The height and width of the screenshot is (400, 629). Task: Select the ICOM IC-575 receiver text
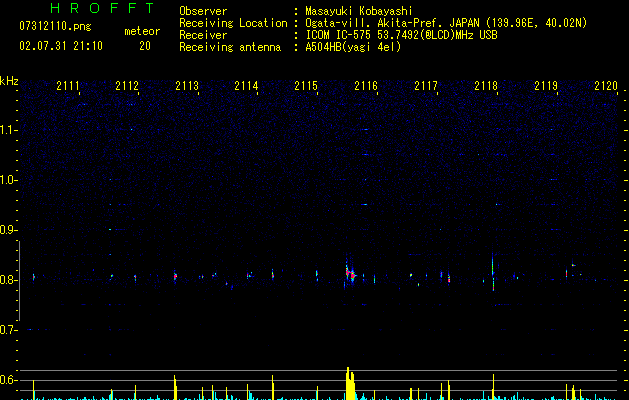(x=401, y=35)
